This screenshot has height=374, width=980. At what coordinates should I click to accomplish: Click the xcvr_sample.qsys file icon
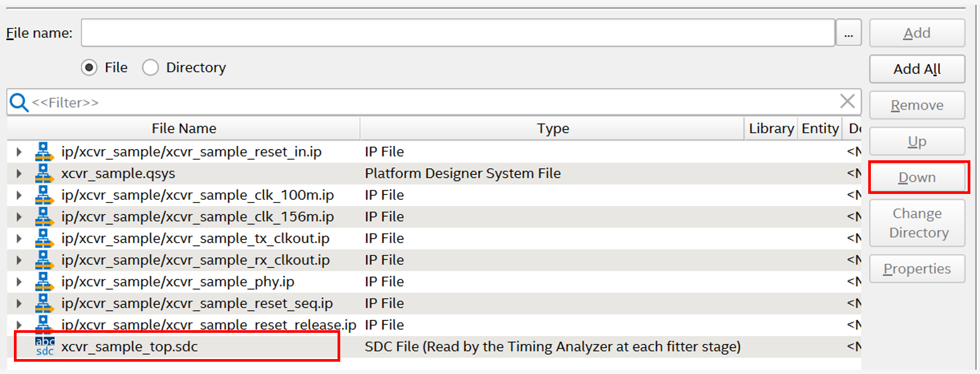(x=44, y=174)
